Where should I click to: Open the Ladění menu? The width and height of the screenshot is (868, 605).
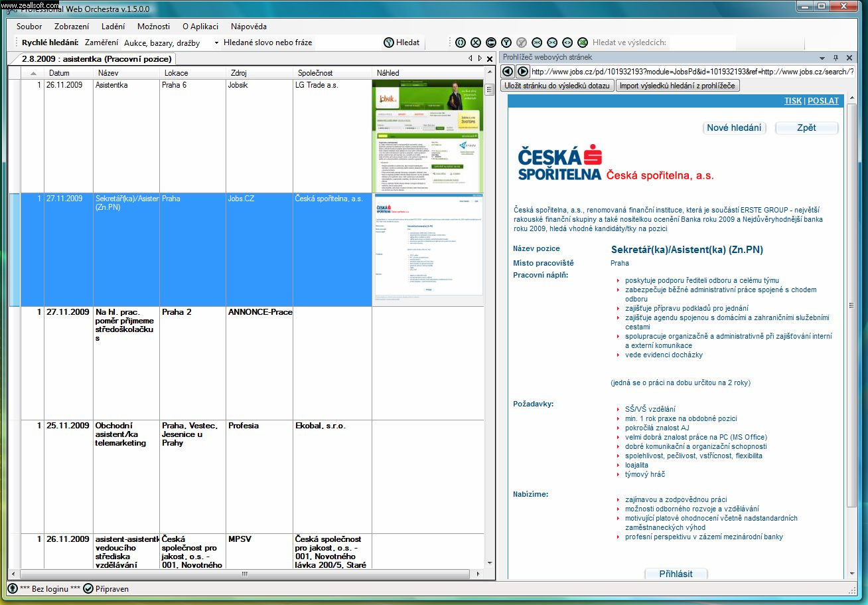tap(113, 27)
